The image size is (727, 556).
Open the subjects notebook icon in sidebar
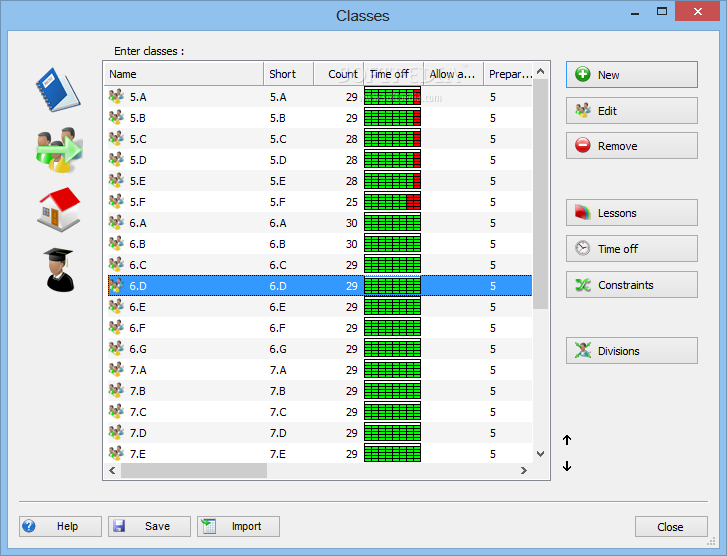tap(58, 89)
